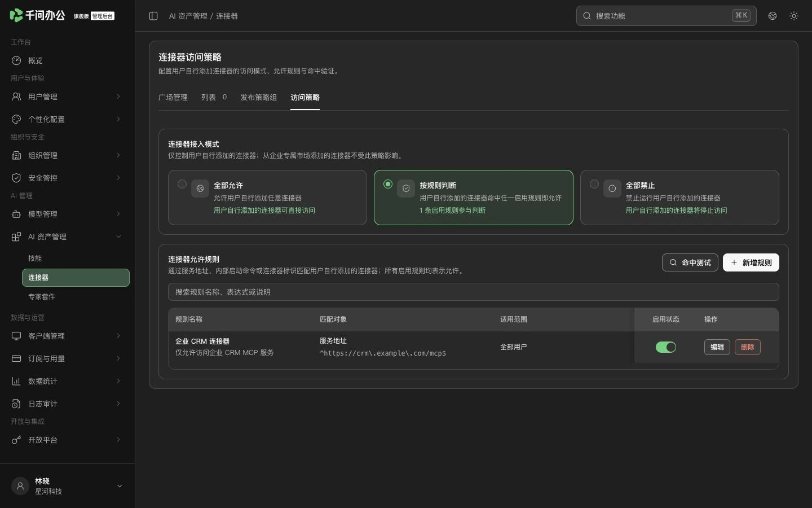Click the rule search input field

click(474, 292)
